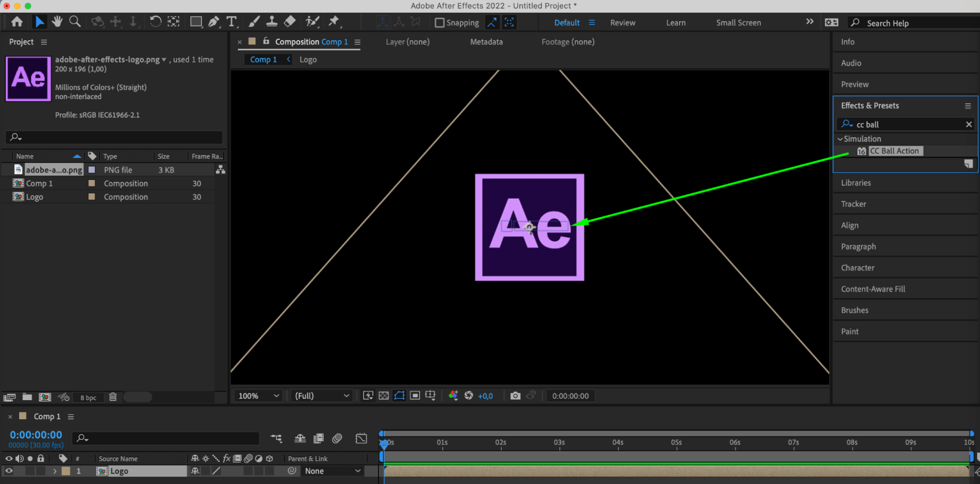Open the (Full) resolution dropdown
980x484 pixels.
322,396
